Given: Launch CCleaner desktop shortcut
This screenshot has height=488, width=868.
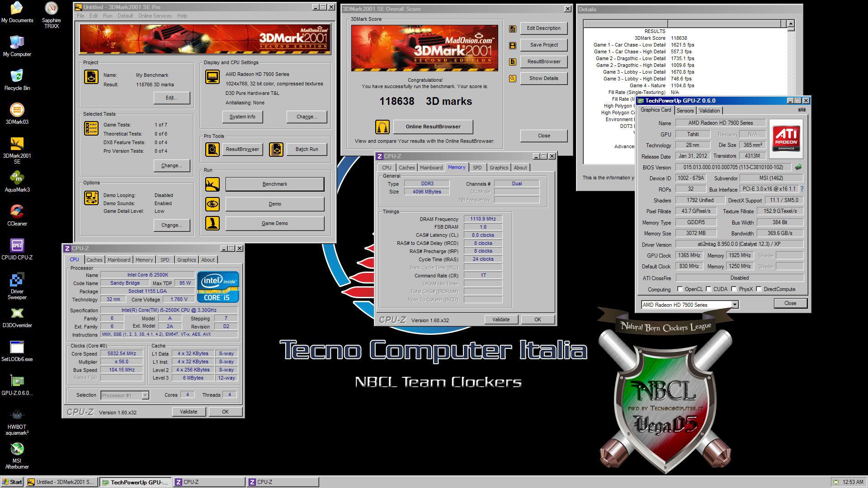Looking at the screenshot, I should (17, 216).
